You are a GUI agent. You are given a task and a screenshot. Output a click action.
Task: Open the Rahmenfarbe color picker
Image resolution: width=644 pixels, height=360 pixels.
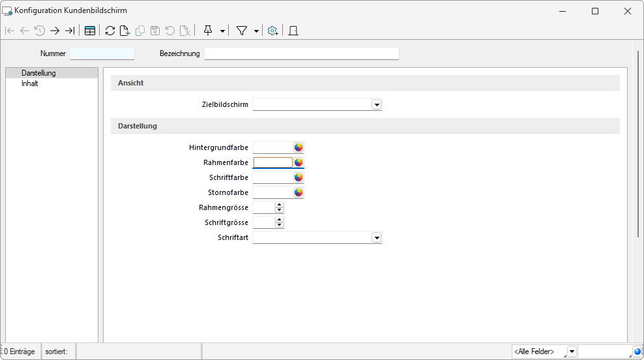click(298, 162)
